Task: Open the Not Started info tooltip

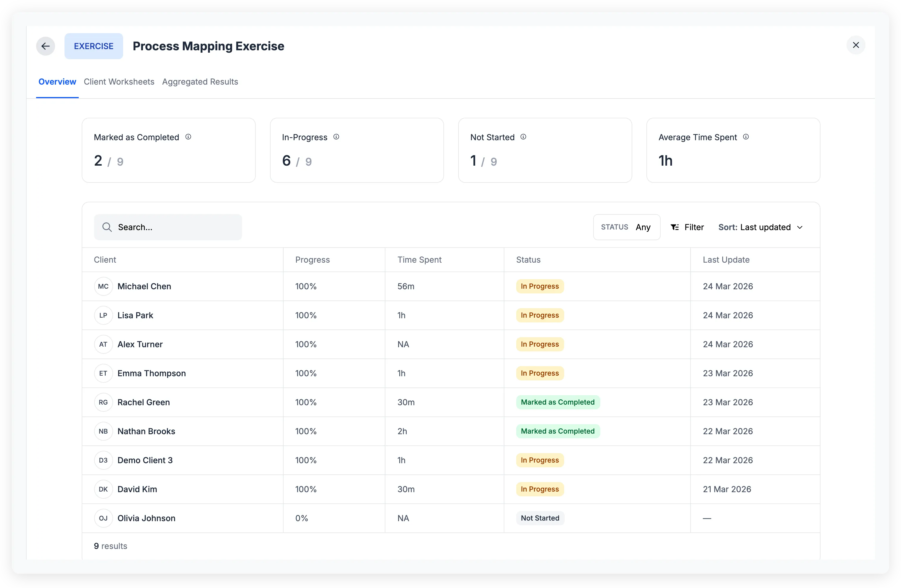Action: click(523, 137)
